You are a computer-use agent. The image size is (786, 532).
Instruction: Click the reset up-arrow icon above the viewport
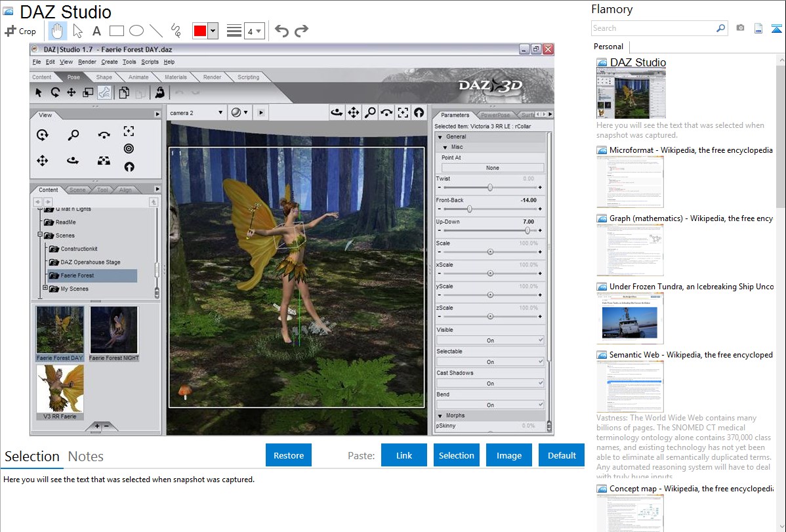coord(419,113)
